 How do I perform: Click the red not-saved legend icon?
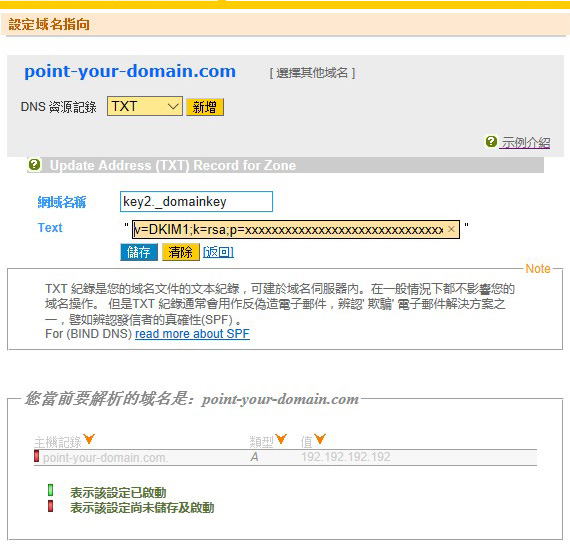pyautogui.click(x=51, y=506)
